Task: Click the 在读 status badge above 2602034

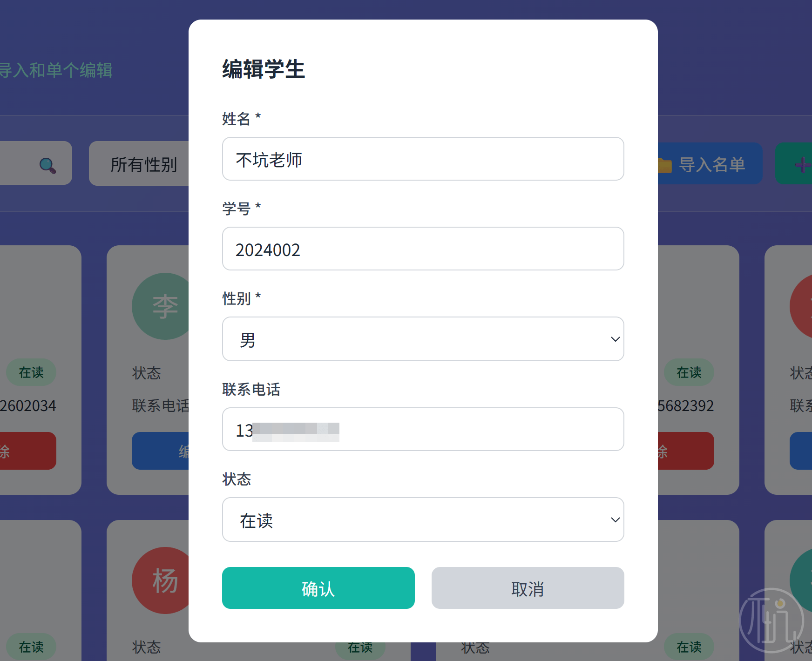Action: [31, 372]
